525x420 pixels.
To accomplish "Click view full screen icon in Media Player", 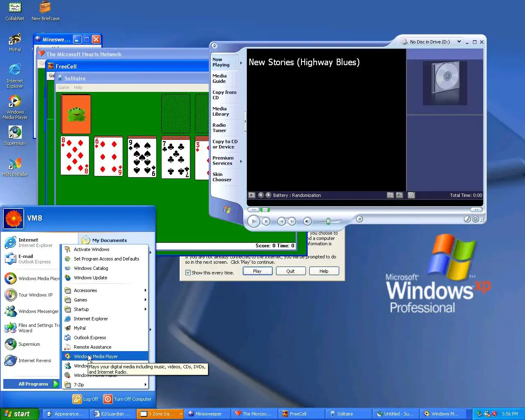I will tap(399, 195).
